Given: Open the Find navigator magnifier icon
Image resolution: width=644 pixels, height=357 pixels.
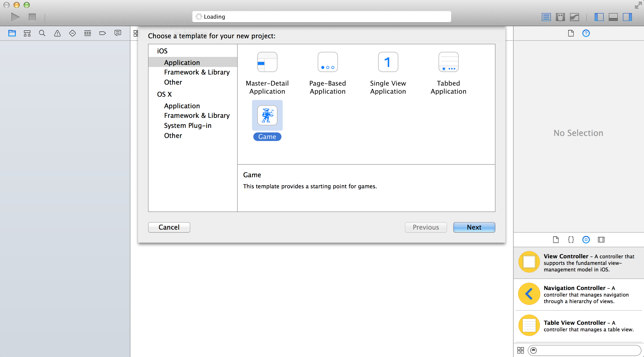Looking at the screenshot, I should click(x=42, y=33).
